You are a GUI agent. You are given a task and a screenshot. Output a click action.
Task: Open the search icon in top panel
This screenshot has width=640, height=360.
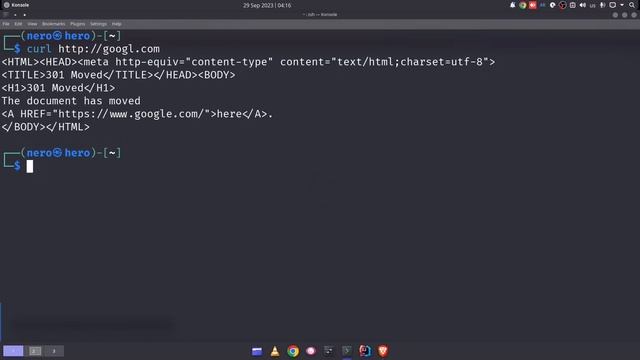pos(632,5)
